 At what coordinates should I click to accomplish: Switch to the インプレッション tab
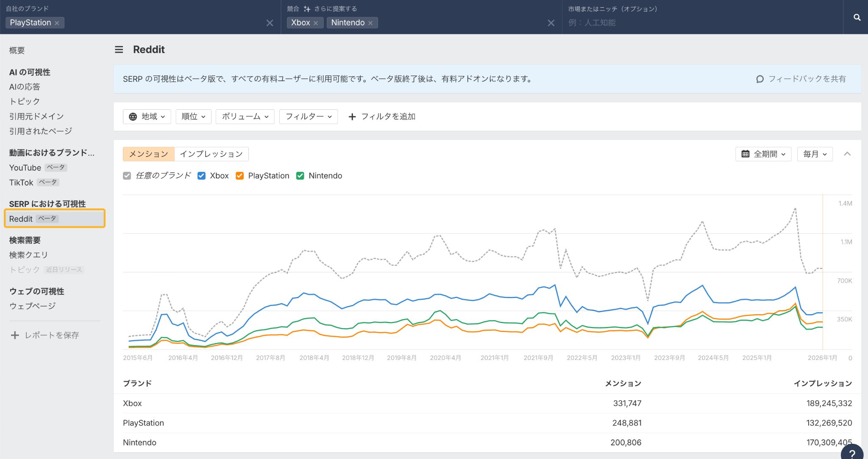coord(211,154)
